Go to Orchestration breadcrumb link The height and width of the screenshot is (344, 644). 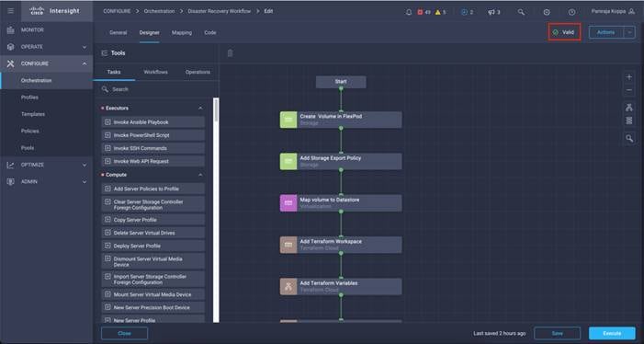click(x=159, y=11)
